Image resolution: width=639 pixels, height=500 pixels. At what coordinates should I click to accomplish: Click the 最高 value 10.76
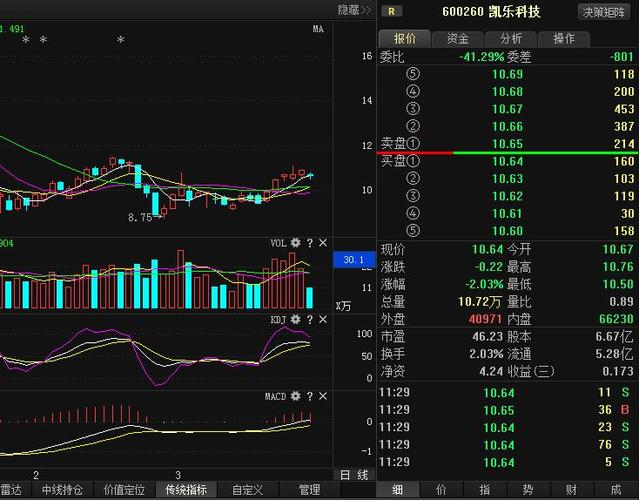pos(618,267)
